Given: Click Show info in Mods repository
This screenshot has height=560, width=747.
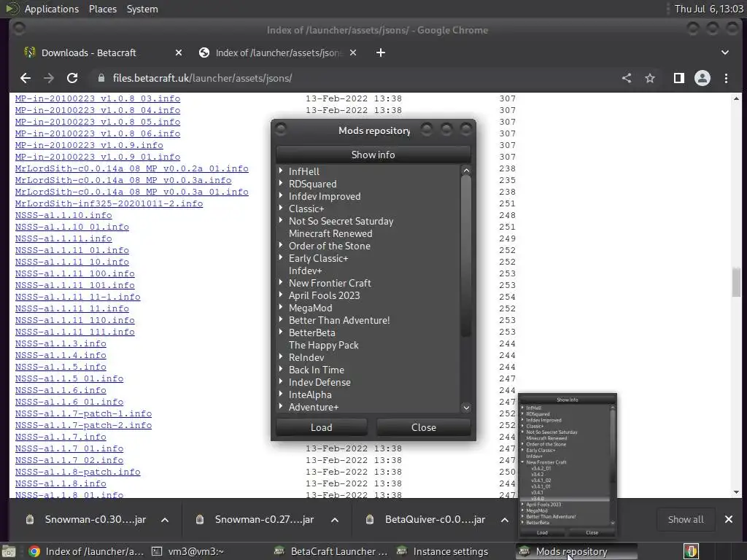Looking at the screenshot, I should click(373, 155).
